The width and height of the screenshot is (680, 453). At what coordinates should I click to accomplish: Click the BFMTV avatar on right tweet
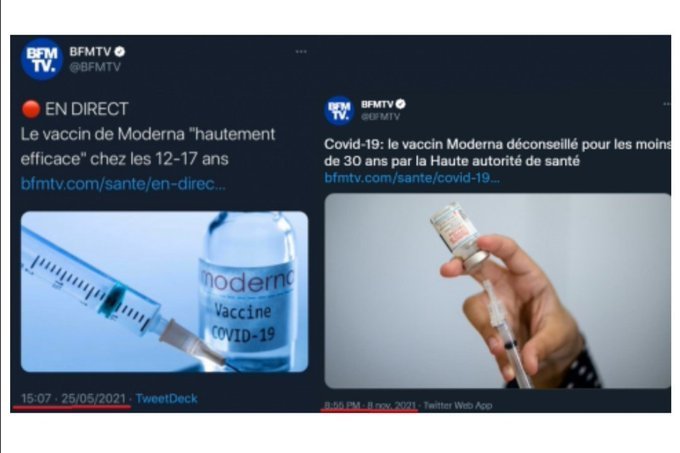pyautogui.click(x=339, y=111)
